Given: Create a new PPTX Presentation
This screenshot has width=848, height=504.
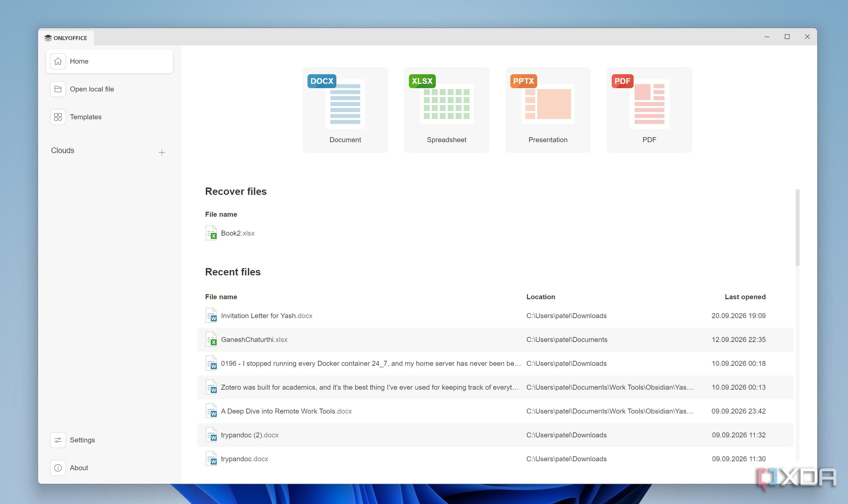Looking at the screenshot, I should 548,110.
